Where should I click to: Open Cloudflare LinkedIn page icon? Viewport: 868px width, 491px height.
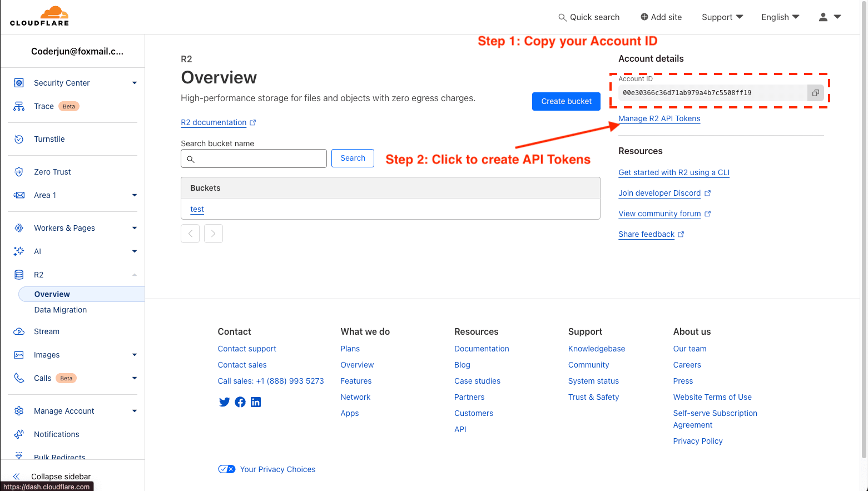[256, 402]
